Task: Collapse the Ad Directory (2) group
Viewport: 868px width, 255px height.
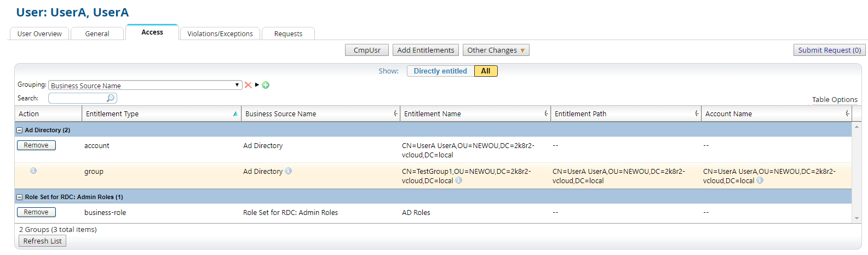Action: [20, 131]
